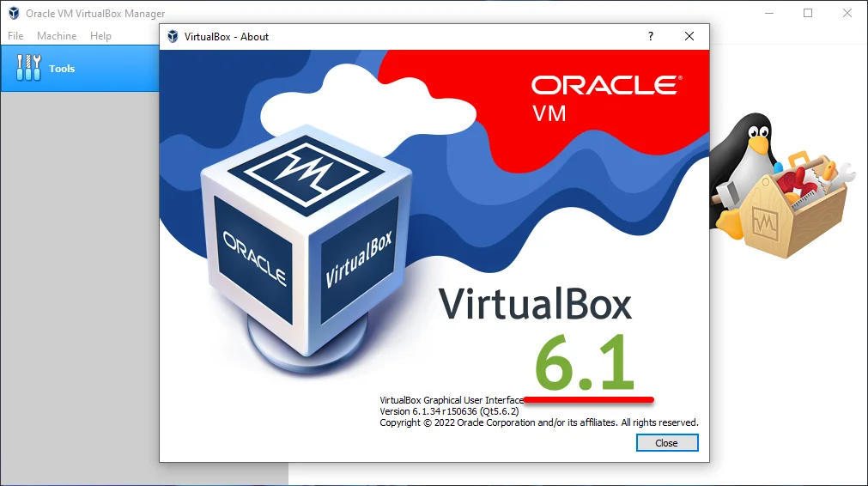Viewport: 868px width, 486px height.
Task: Click the Tools wrench and screwdriver icon
Action: coord(28,68)
